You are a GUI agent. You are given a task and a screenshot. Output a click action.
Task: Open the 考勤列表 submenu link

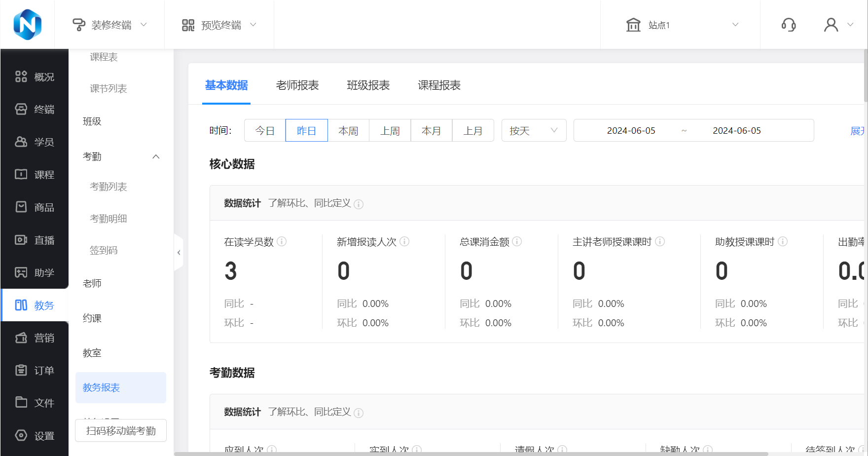108,187
